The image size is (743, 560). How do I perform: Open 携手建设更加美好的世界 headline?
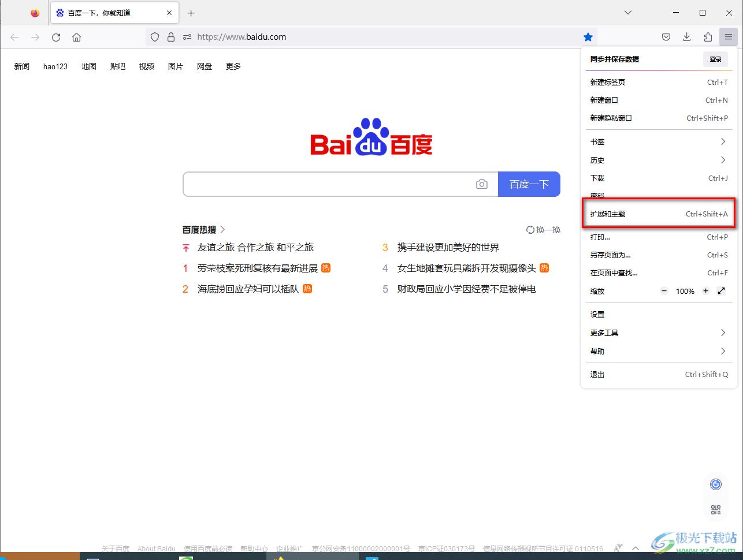pos(448,247)
